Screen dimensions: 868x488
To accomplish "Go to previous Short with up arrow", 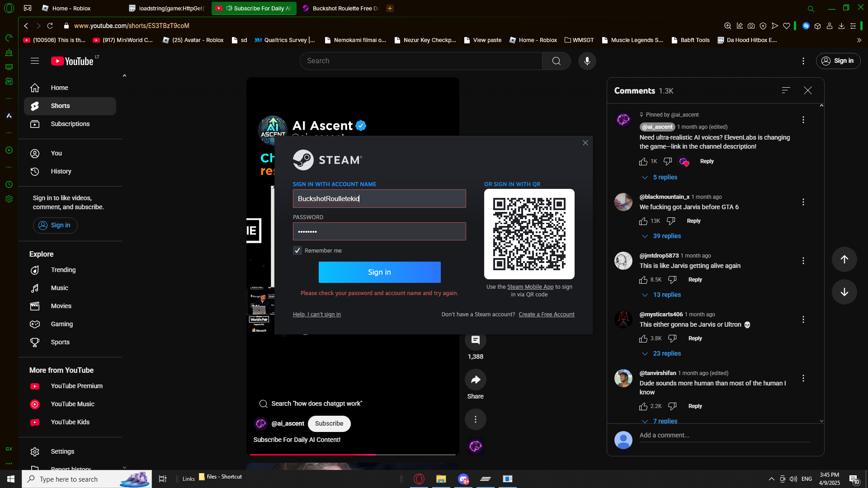I will [844, 259].
